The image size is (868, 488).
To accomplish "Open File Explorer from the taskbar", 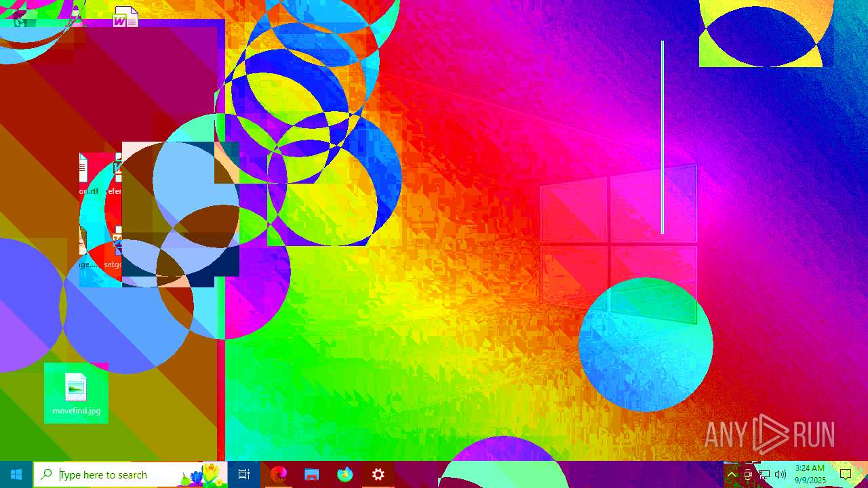I will (x=311, y=474).
